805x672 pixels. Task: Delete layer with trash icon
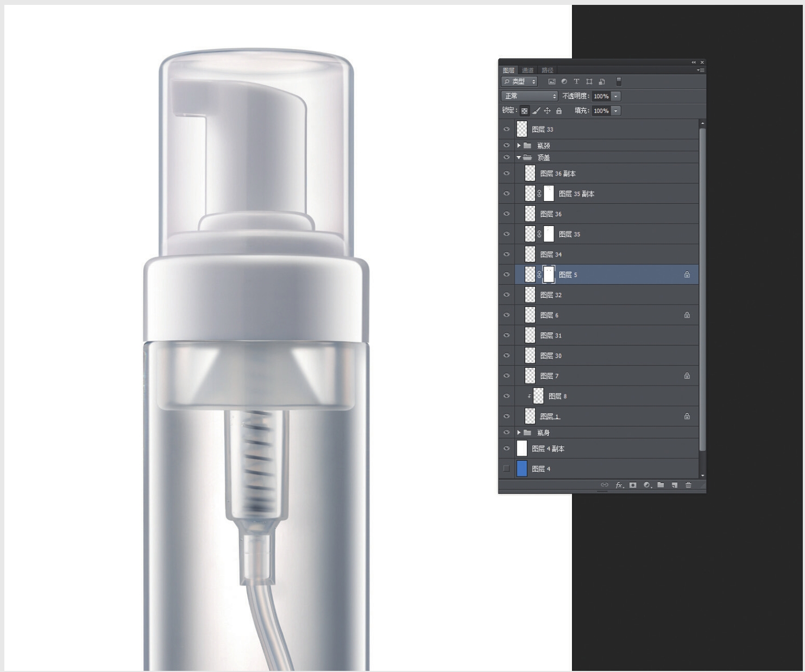688,485
